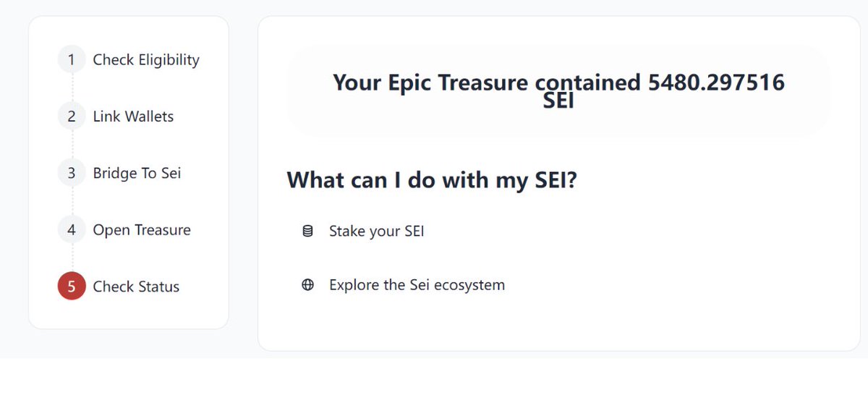Select the step 3 number circle
The width and height of the screenshot is (868, 403).
(x=72, y=173)
